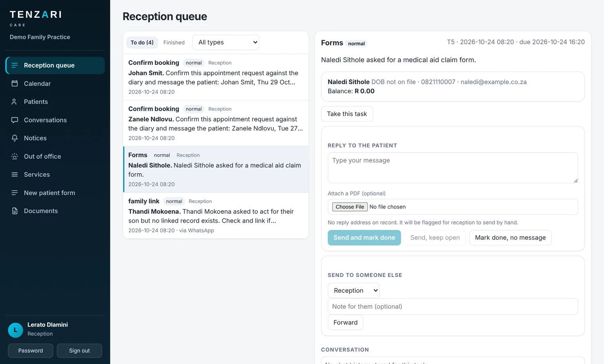Sign out of the account
The height and width of the screenshot is (364, 604).
pos(79,351)
